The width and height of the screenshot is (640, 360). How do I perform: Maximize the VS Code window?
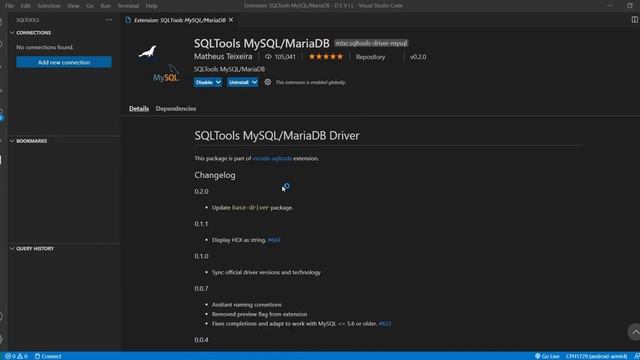(629, 6)
